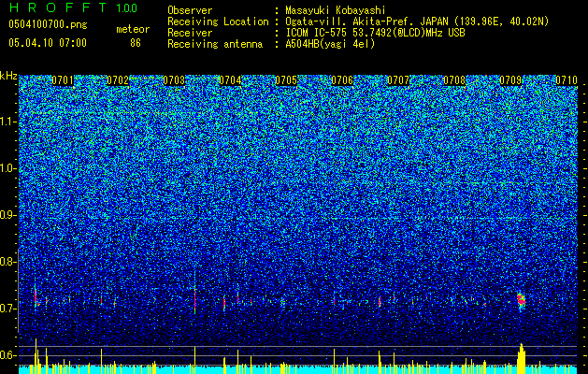Select observer name Masayuki Kobayashi

point(336,10)
